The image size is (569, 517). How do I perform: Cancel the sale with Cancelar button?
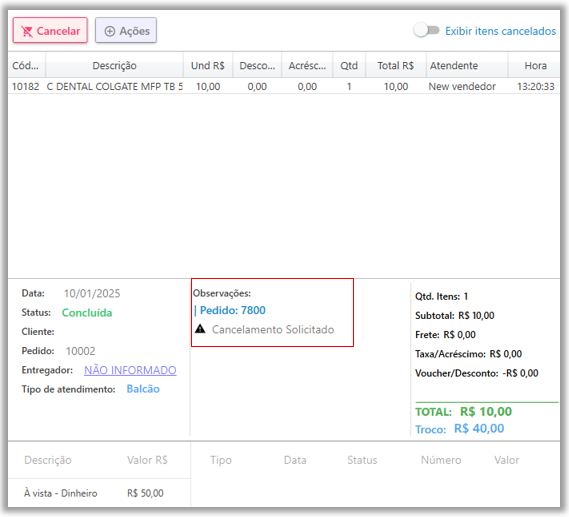50,30
